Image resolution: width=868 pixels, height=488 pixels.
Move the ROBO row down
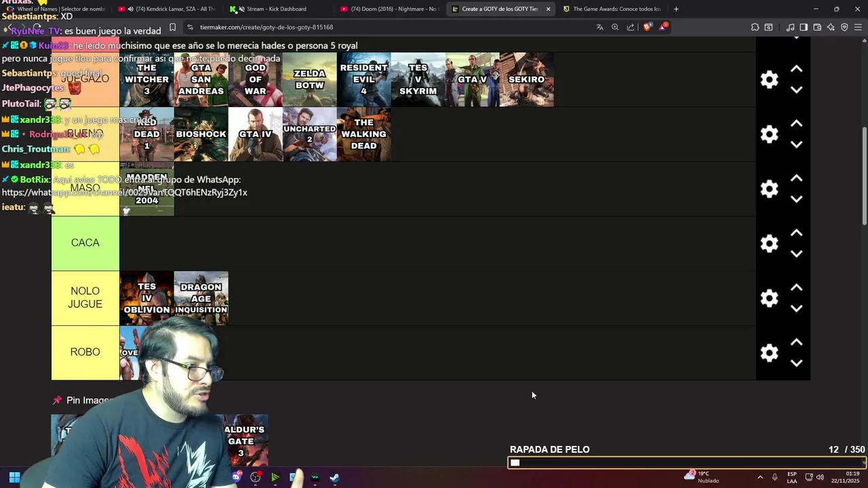[x=797, y=363]
